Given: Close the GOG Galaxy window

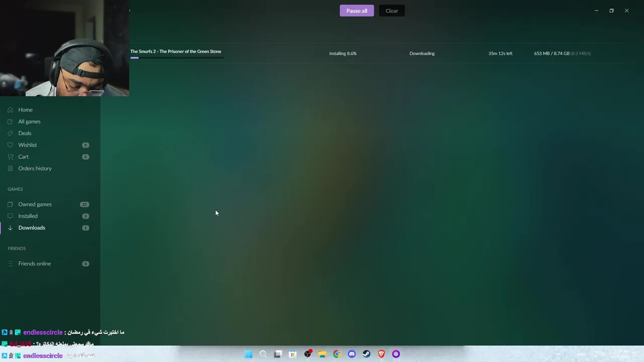Looking at the screenshot, I should 626,11.
